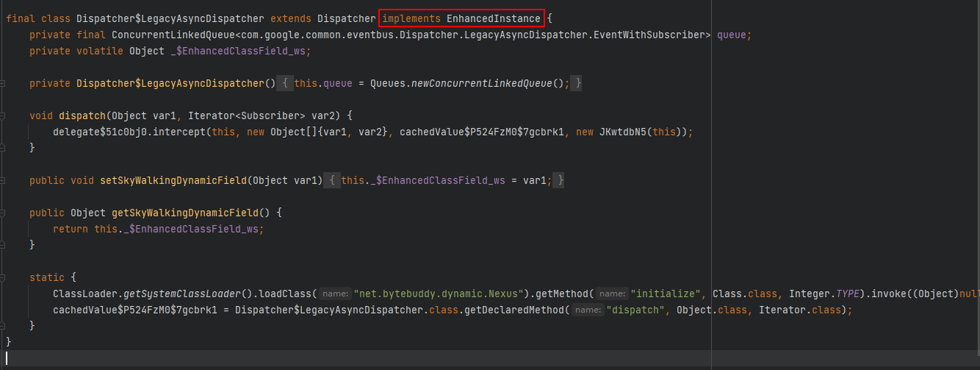This screenshot has height=370, width=980.
Task: Click 'final class' keyword at file start
Action: coord(38,19)
